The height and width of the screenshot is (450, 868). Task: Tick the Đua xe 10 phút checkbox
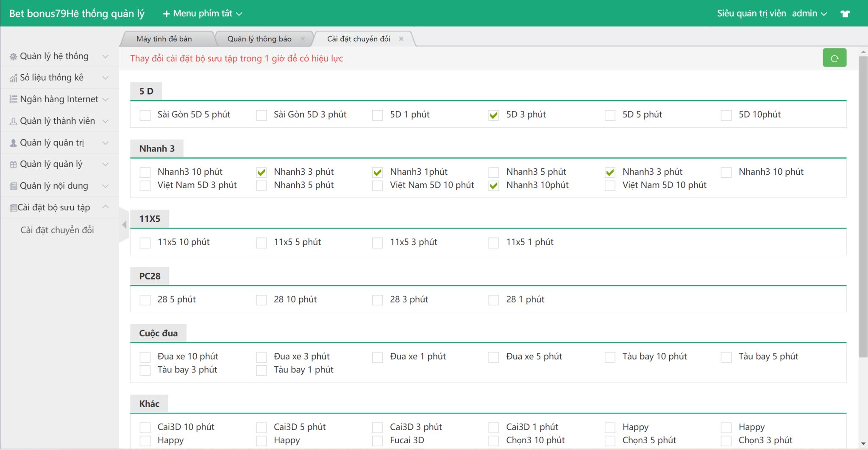coord(145,357)
